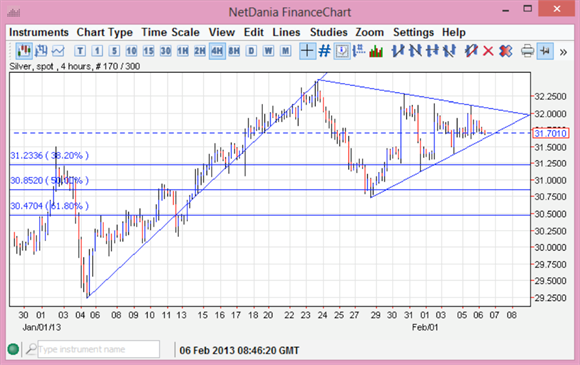Switch time scale to 2H
Viewport: 580px width, 365px height.
(200, 51)
